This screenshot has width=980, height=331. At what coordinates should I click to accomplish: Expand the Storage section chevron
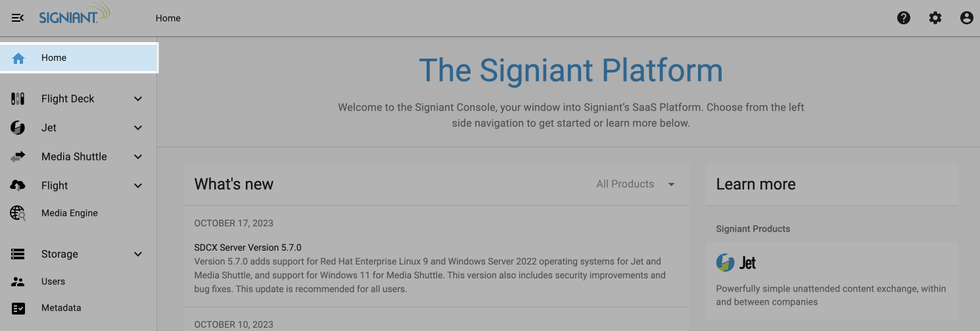(138, 254)
